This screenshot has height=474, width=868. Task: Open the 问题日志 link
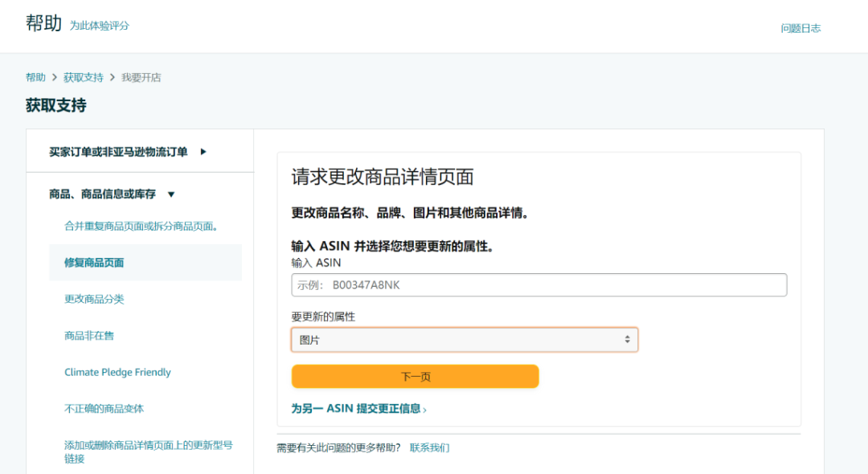coord(800,28)
